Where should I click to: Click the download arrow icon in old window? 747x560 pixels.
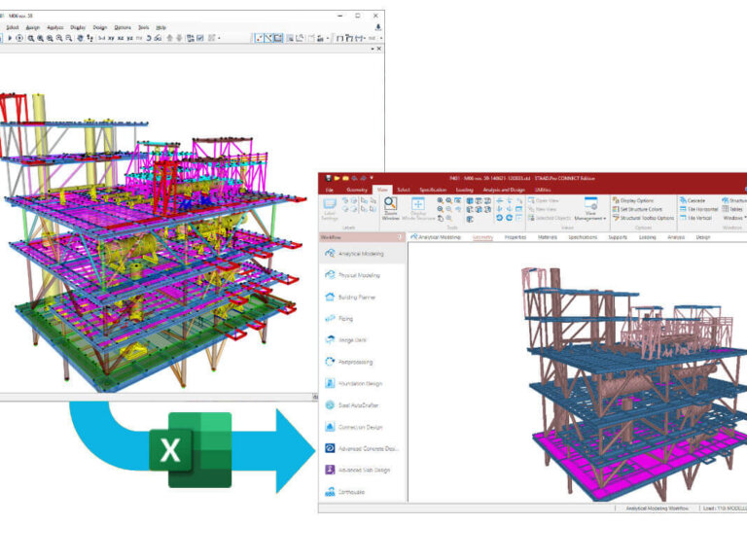click(377, 27)
